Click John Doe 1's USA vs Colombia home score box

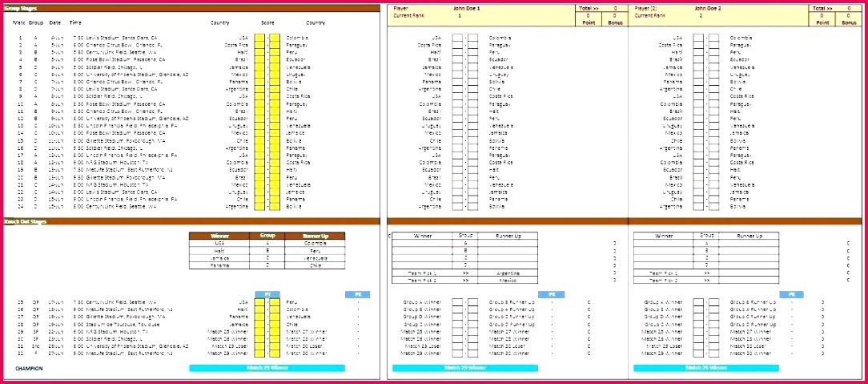pyautogui.click(x=457, y=38)
